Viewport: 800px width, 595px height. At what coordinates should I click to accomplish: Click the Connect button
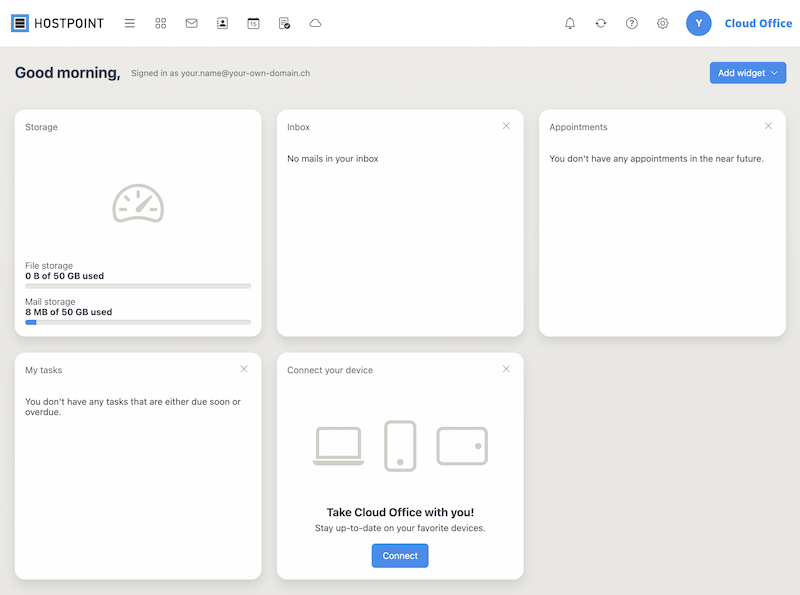point(400,556)
